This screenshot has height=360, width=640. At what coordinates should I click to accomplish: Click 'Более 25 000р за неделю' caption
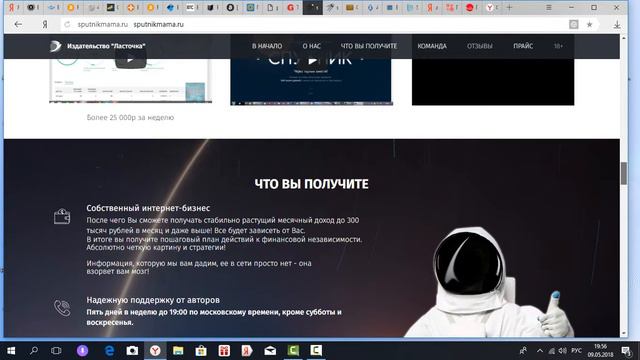tap(130, 118)
